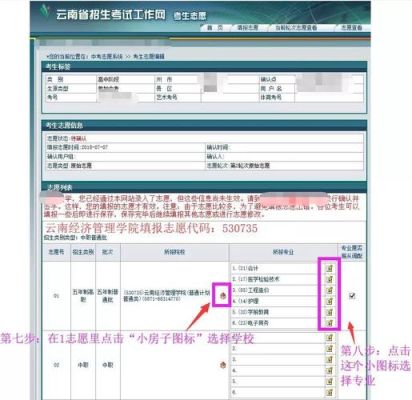Click the major field containing 学前教育

point(277,312)
